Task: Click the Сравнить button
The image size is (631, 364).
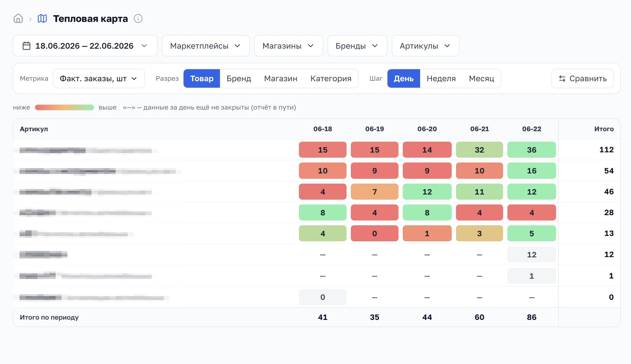Action: [x=583, y=79]
